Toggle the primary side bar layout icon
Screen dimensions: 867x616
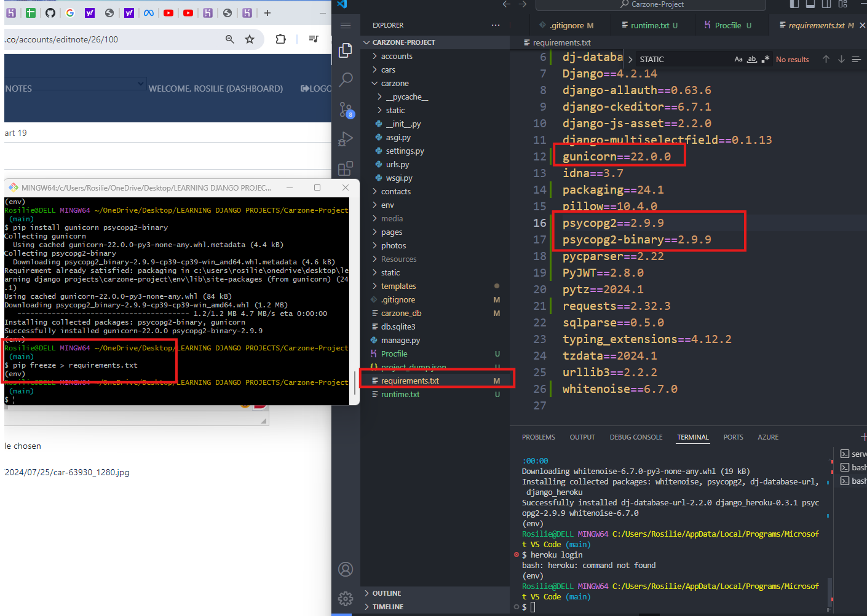click(x=794, y=4)
